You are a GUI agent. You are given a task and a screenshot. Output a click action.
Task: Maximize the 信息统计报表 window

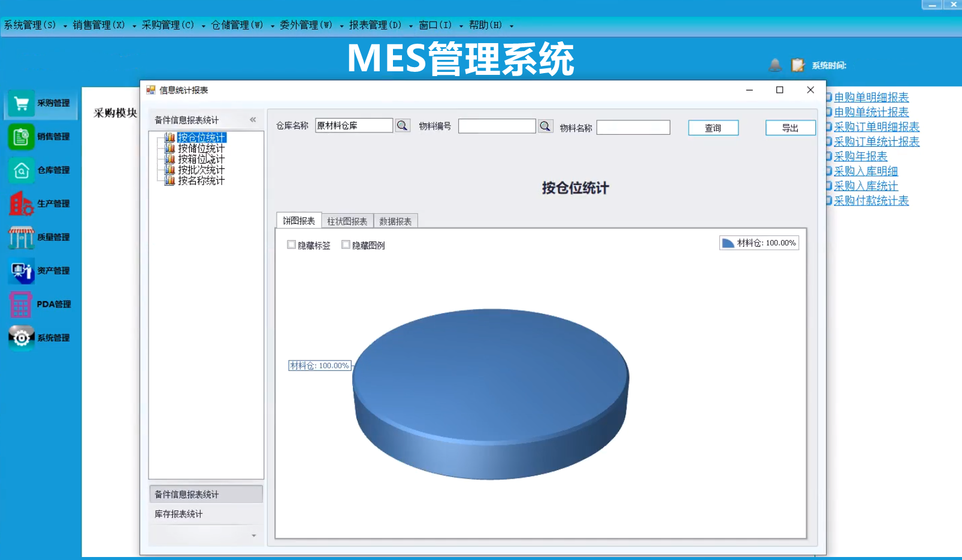tap(780, 90)
